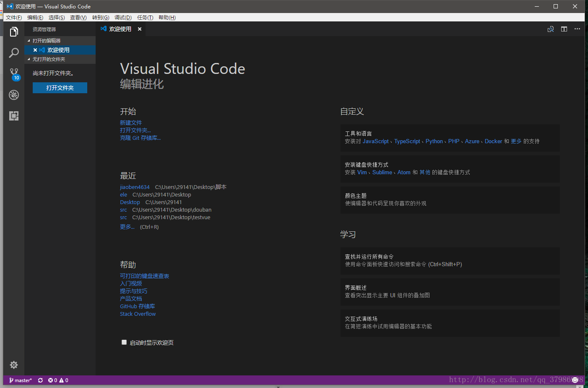Click the 打开文件夹... link under 开始

(135, 130)
